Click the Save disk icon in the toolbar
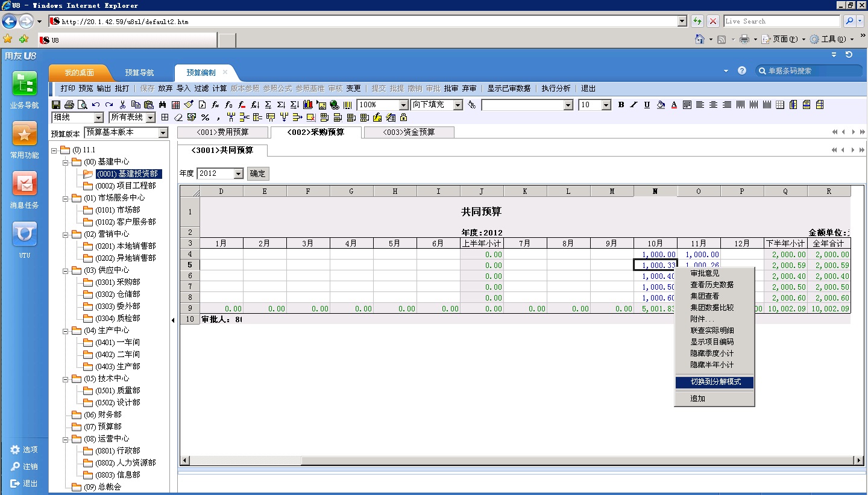 (x=56, y=105)
